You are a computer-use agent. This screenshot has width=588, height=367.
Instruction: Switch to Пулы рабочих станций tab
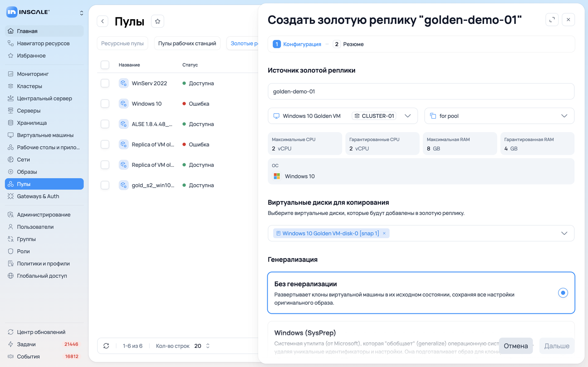[187, 43]
